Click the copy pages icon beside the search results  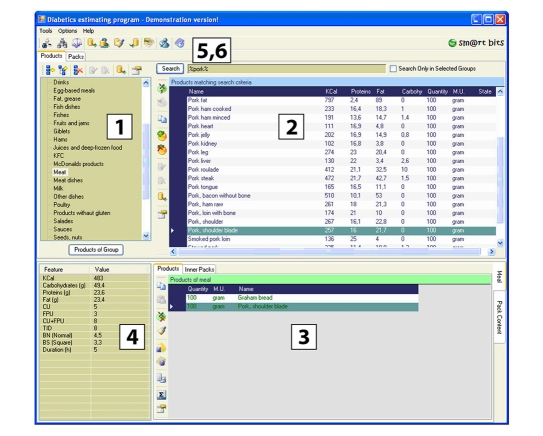[x=162, y=119]
